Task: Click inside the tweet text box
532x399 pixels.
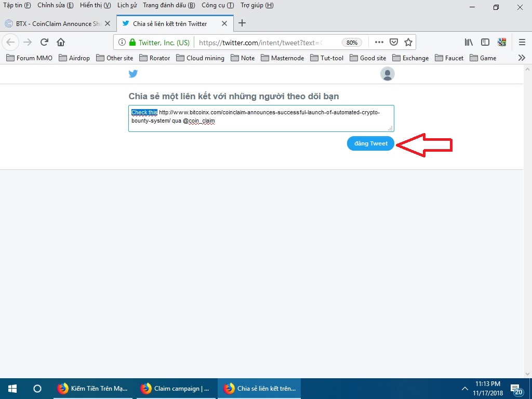Action: tap(261, 118)
